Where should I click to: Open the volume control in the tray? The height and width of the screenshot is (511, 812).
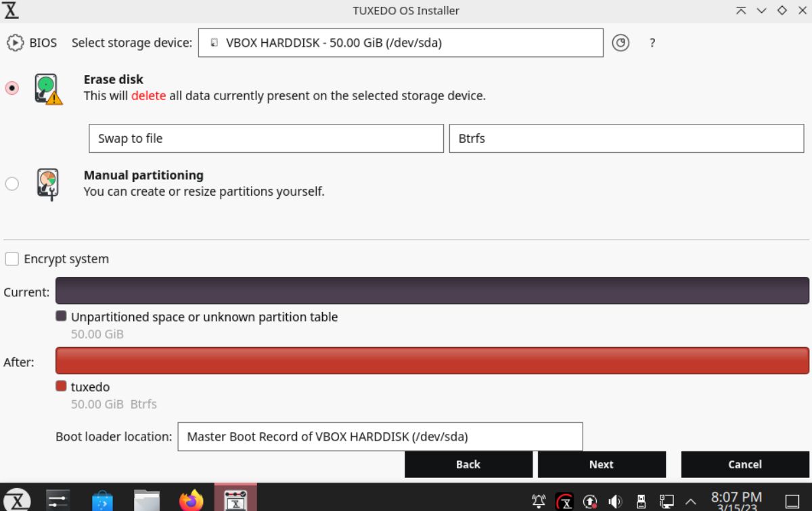pos(614,501)
